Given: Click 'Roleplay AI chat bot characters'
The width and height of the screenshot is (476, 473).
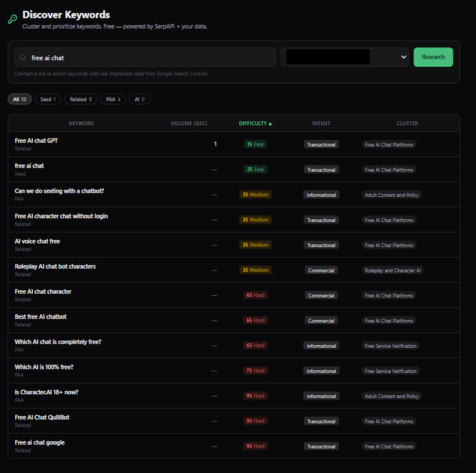Looking at the screenshot, I should pos(55,266).
